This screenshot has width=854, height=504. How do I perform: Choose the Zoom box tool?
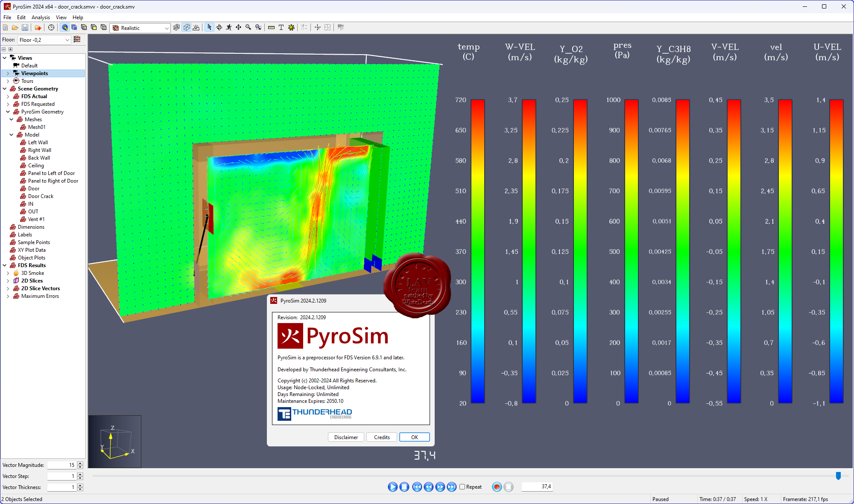click(258, 27)
